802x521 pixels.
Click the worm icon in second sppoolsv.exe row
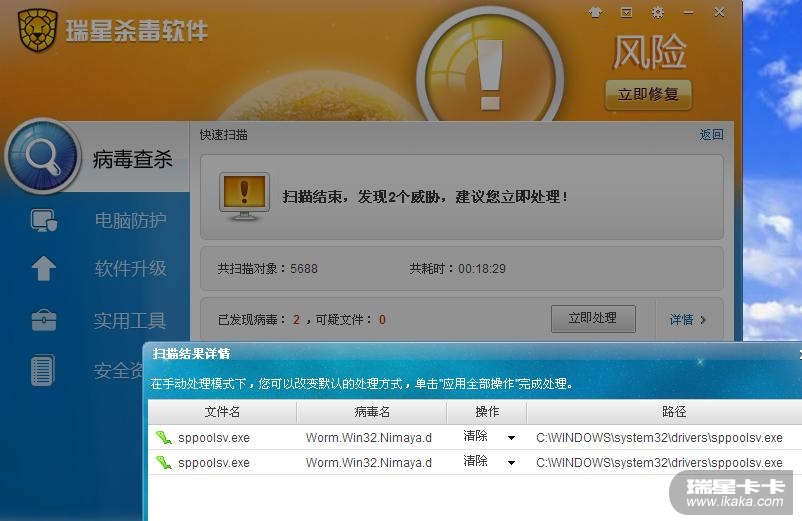tap(164, 462)
